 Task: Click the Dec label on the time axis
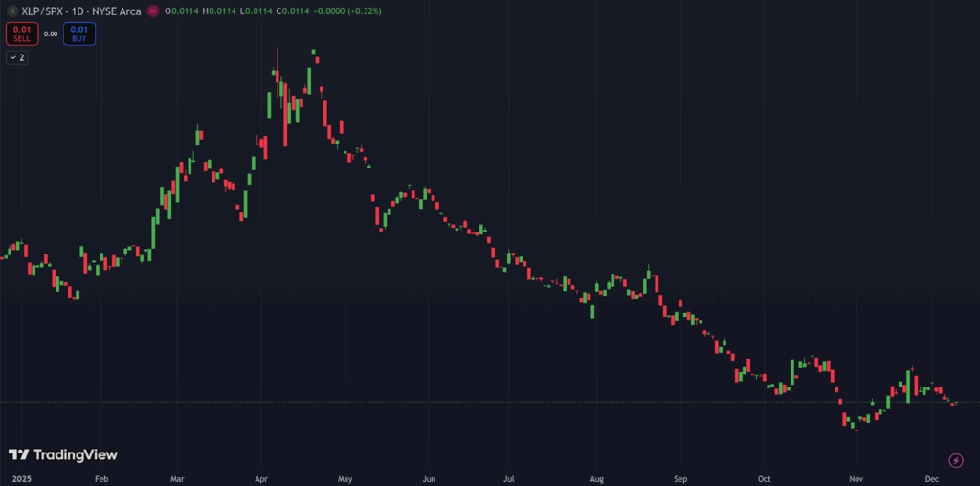click(x=932, y=477)
